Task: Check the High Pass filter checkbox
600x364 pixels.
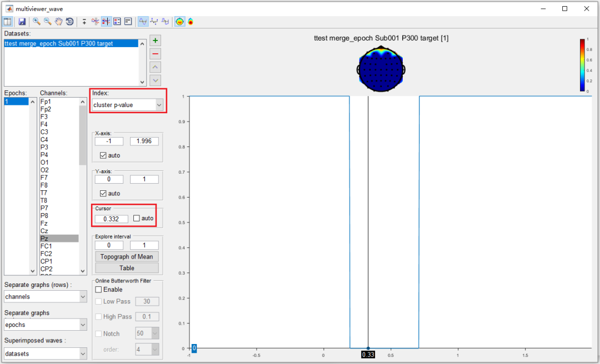Action: pos(98,317)
